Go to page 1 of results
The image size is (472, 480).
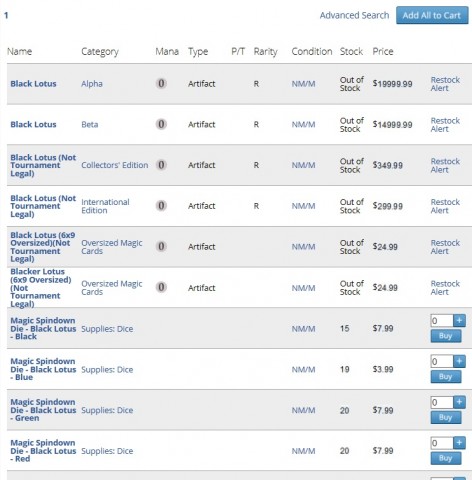click(6, 15)
